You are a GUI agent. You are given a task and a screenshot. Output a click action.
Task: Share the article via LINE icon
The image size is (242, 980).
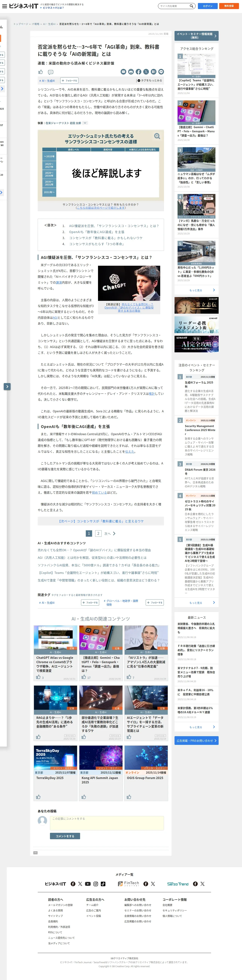pyautogui.click(x=162, y=72)
